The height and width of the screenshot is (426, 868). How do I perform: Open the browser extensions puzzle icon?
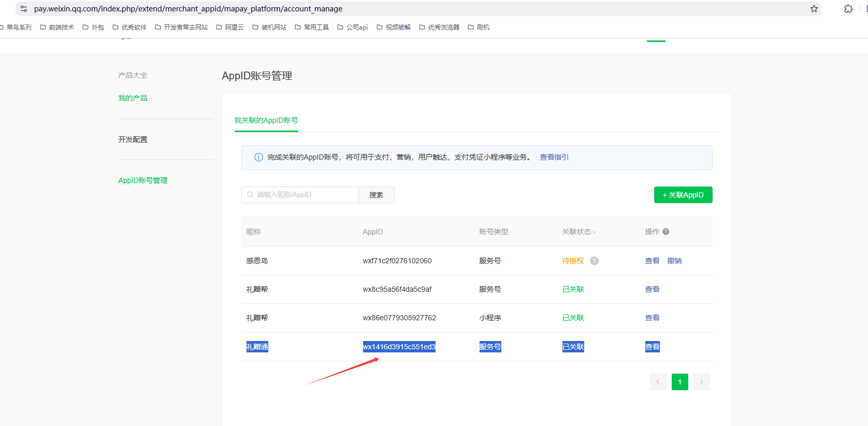pos(848,9)
